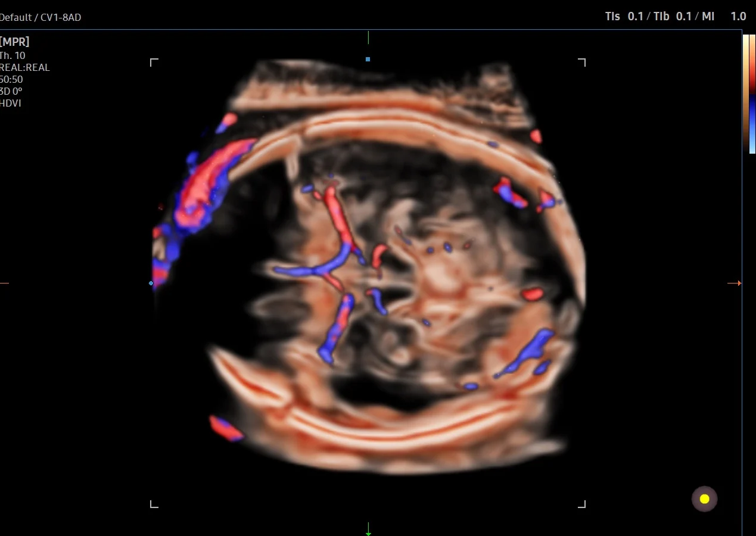Click the 'TIb 0.1' thermal index readout
Screen dimensions: 756x536
tap(673, 16)
